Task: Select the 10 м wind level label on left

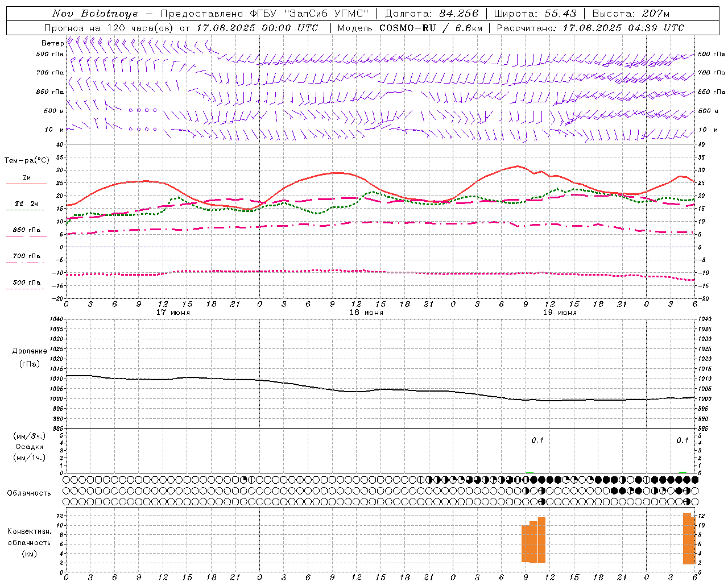Action: coord(55,130)
